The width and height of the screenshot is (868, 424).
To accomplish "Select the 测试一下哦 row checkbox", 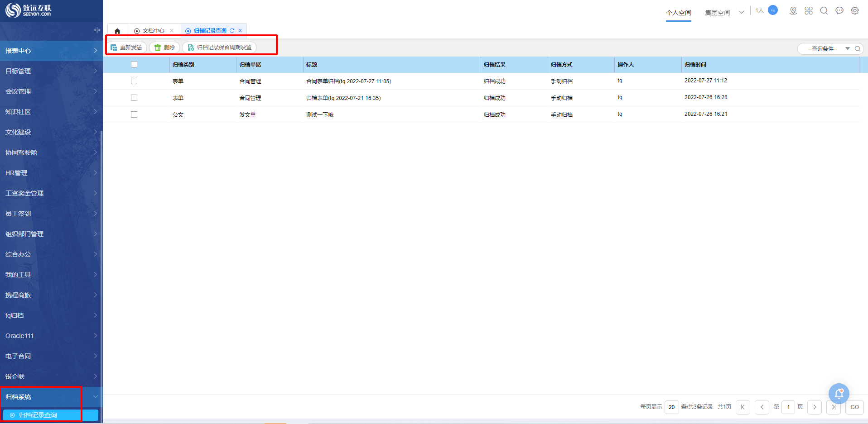I will tap(134, 114).
